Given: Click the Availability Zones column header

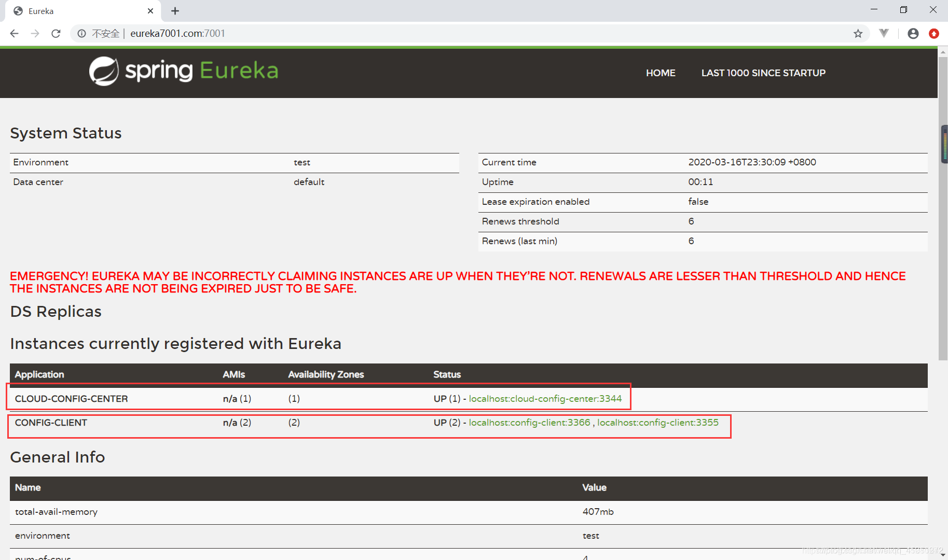Looking at the screenshot, I should coord(326,374).
